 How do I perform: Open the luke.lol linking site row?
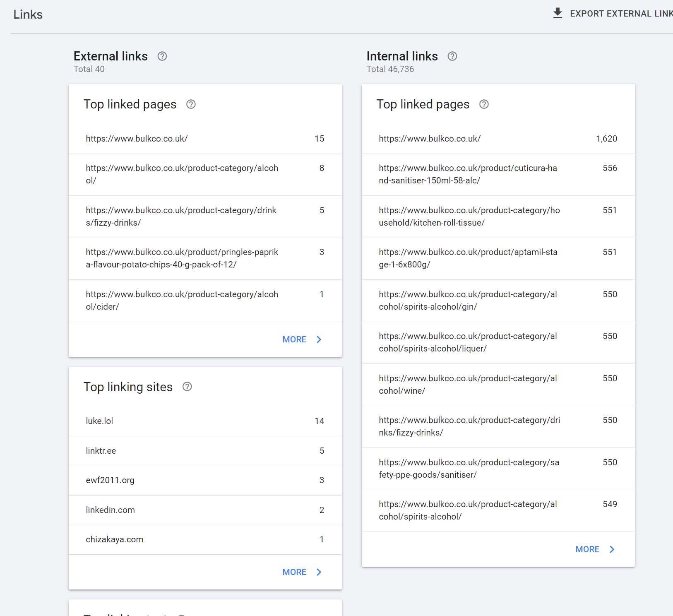click(205, 421)
